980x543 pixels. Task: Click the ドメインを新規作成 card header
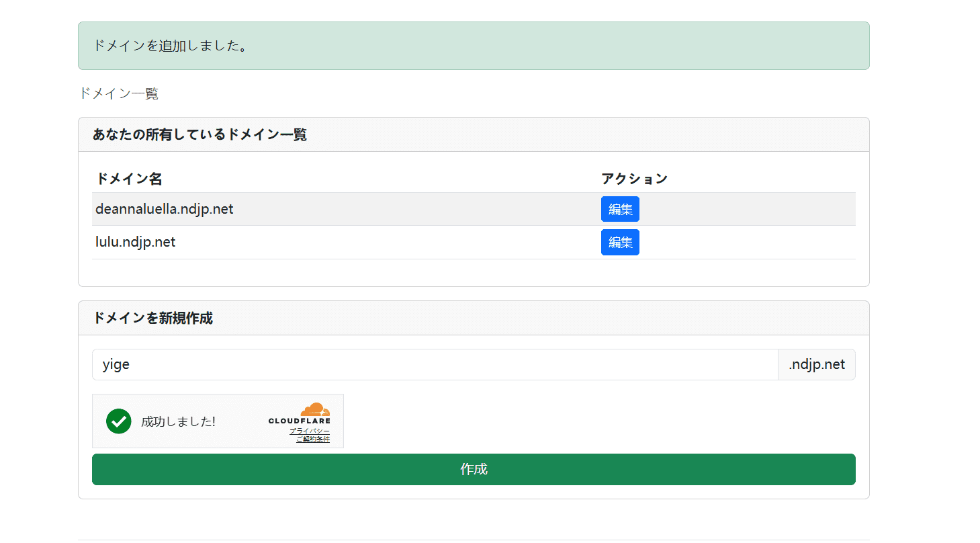tap(152, 318)
